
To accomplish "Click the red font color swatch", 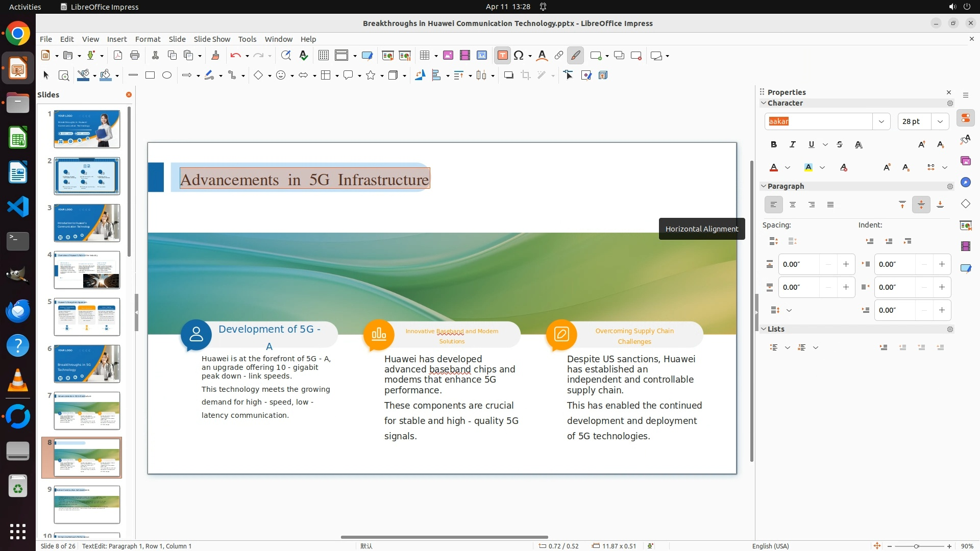I will pos(774,168).
